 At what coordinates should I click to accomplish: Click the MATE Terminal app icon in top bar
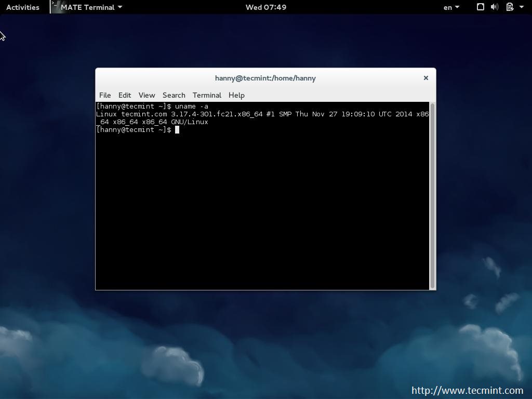point(55,7)
